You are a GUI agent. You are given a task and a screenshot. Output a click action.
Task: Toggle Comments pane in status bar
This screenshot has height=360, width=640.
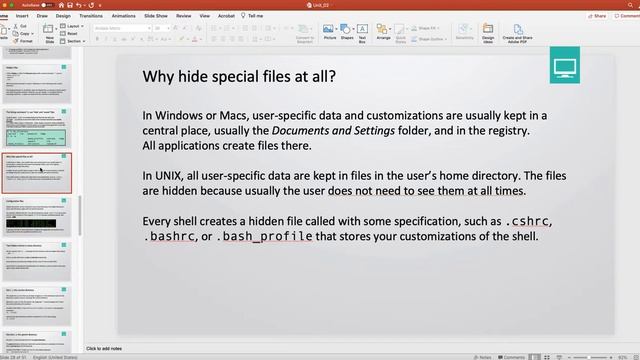[511, 357]
